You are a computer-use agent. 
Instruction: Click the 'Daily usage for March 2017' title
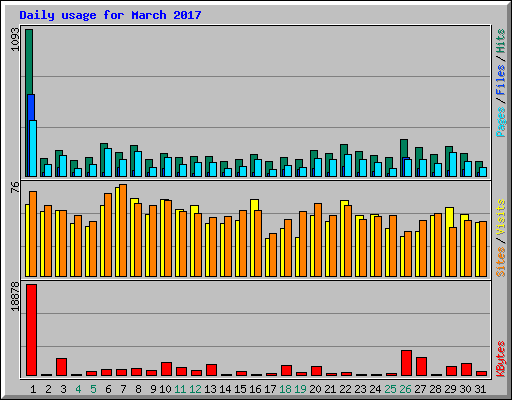click(110, 15)
